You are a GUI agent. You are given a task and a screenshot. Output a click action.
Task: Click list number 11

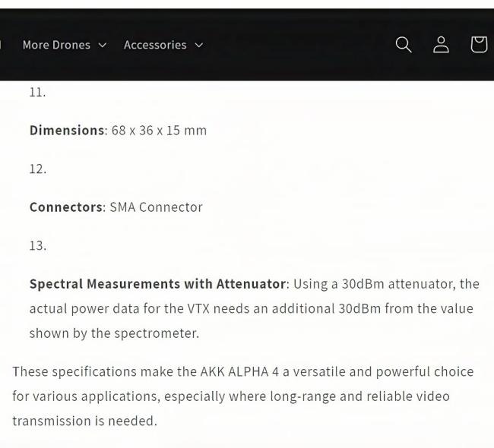click(37, 92)
